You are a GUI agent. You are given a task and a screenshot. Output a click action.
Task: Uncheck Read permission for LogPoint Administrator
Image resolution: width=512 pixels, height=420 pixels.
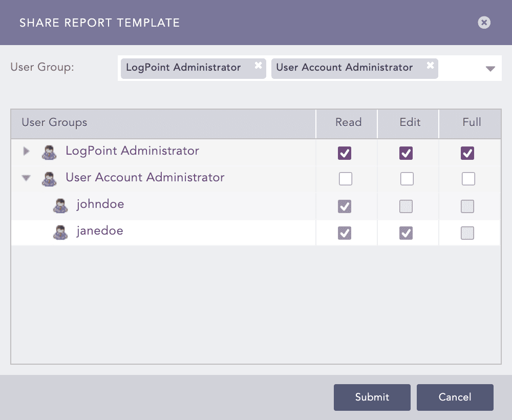click(x=345, y=153)
